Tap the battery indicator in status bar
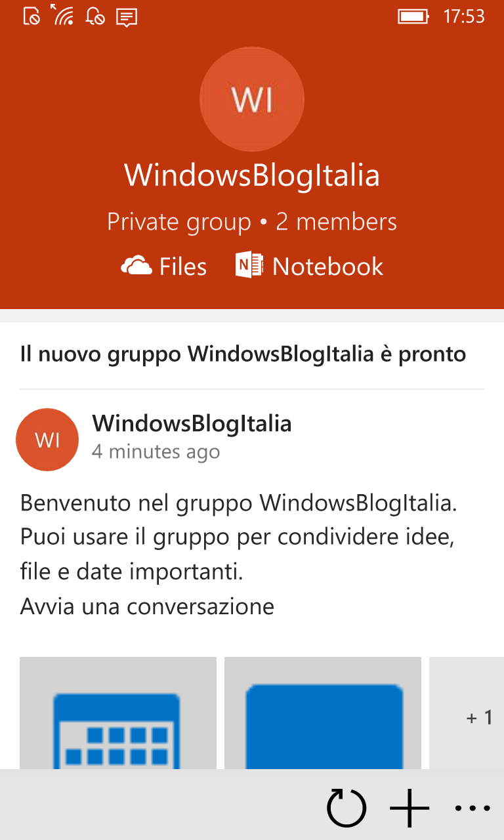Image resolution: width=504 pixels, height=840 pixels. point(414,16)
